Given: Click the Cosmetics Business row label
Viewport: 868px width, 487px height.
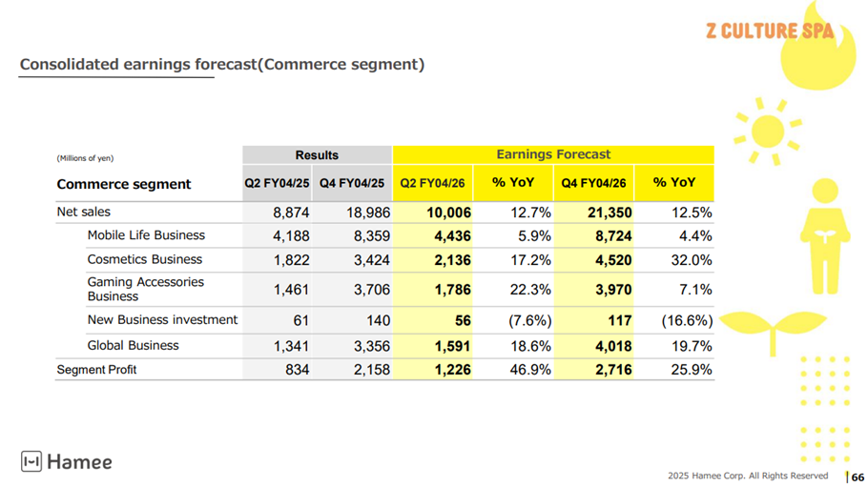Looking at the screenshot, I should tap(145, 259).
